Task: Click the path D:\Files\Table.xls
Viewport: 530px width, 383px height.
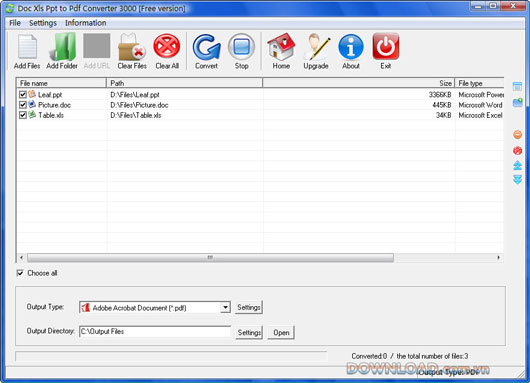Action: click(136, 115)
